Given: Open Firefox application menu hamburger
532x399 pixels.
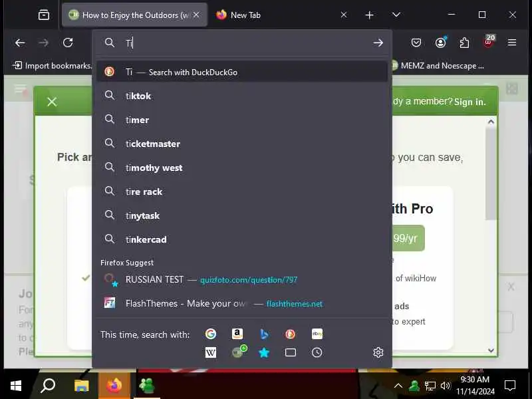Looking at the screenshot, I should (x=512, y=43).
